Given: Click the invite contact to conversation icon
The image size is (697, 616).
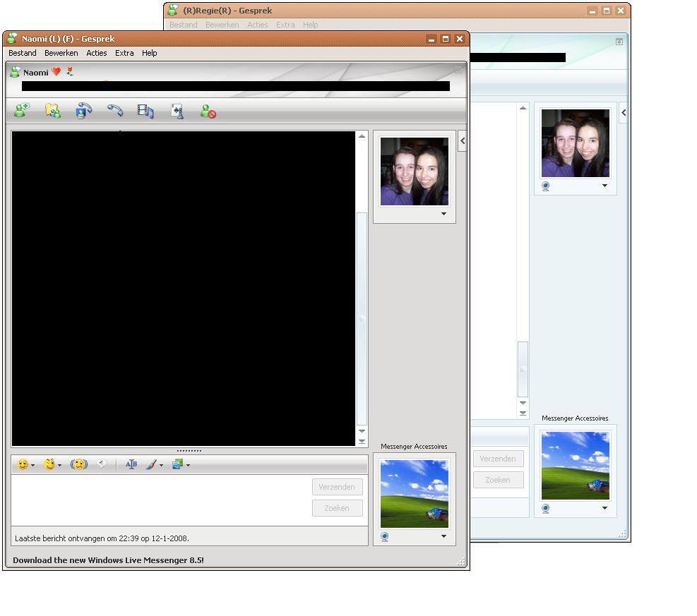Looking at the screenshot, I should point(22,111).
